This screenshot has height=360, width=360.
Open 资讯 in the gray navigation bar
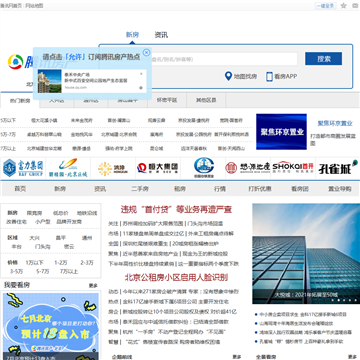100,189
